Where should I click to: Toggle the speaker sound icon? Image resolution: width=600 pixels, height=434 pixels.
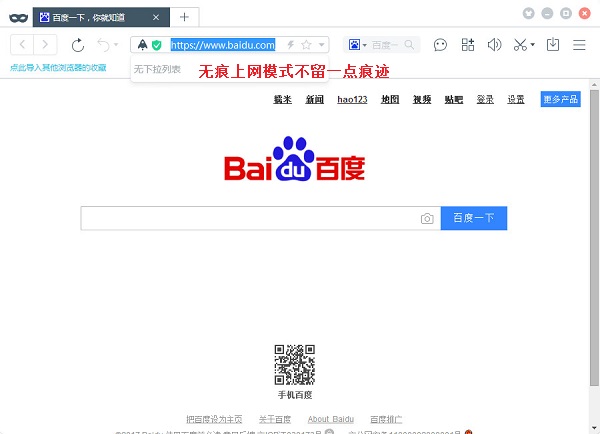494,45
